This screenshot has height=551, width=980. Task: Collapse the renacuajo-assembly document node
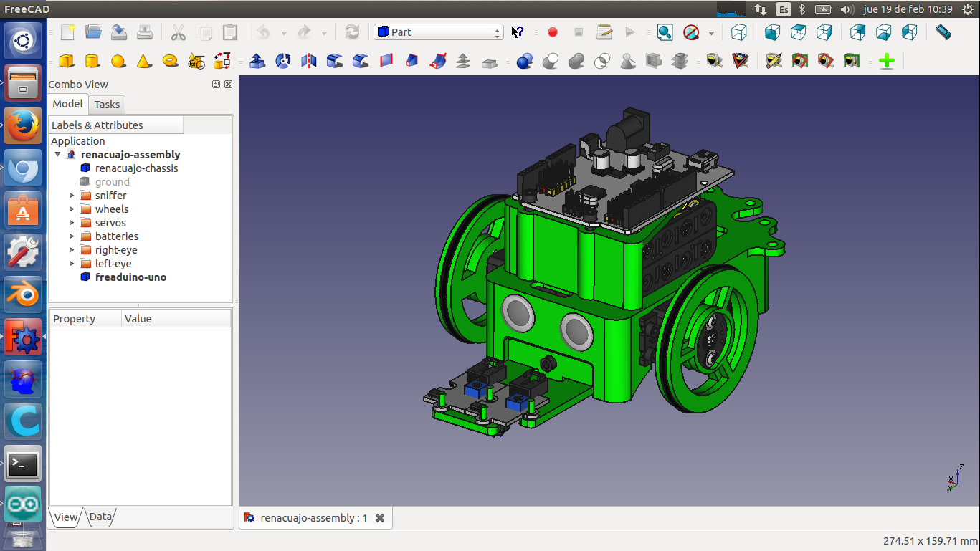58,154
